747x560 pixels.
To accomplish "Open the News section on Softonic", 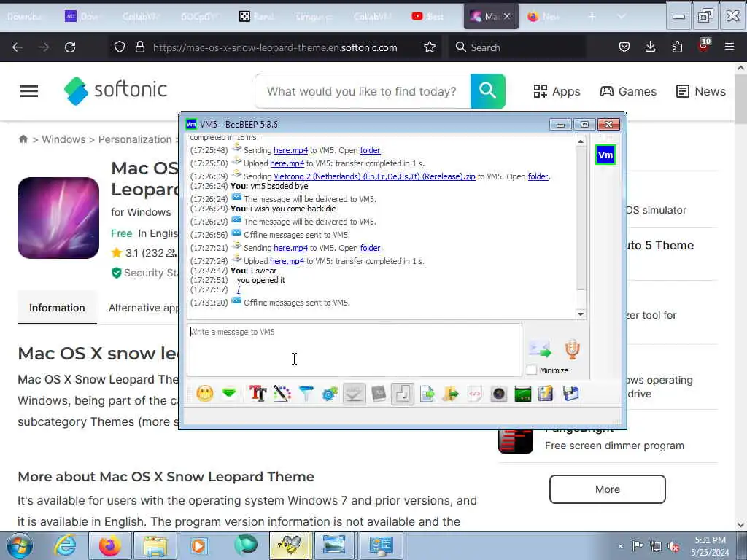I will pos(701,91).
